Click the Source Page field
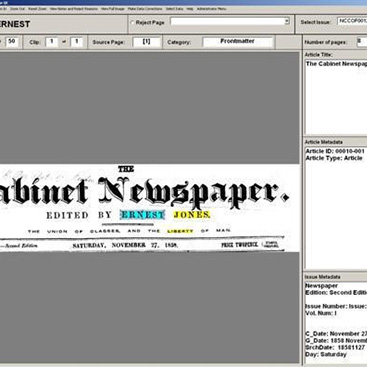This screenshot has height=367, width=367. [146, 42]
